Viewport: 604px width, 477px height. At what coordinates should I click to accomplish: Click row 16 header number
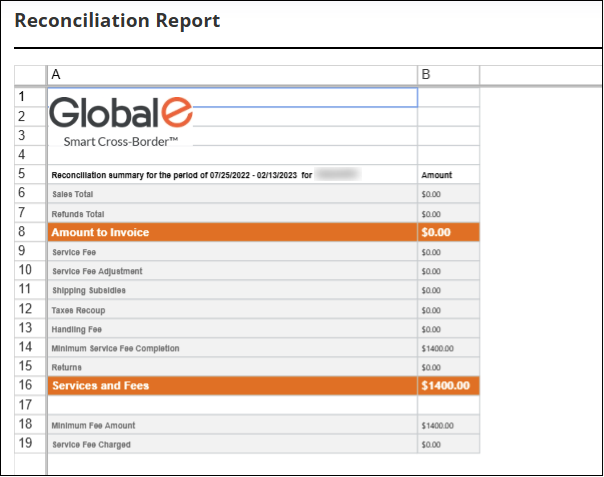pyautogui.click(x=30, y=385)
